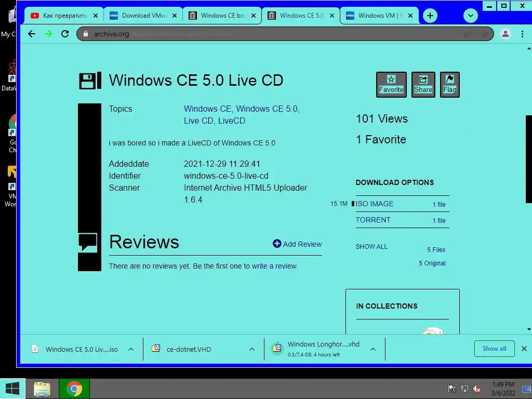Click the green forward arrow
The height and width of the screenshot is (399, 532).
point(48,34)
